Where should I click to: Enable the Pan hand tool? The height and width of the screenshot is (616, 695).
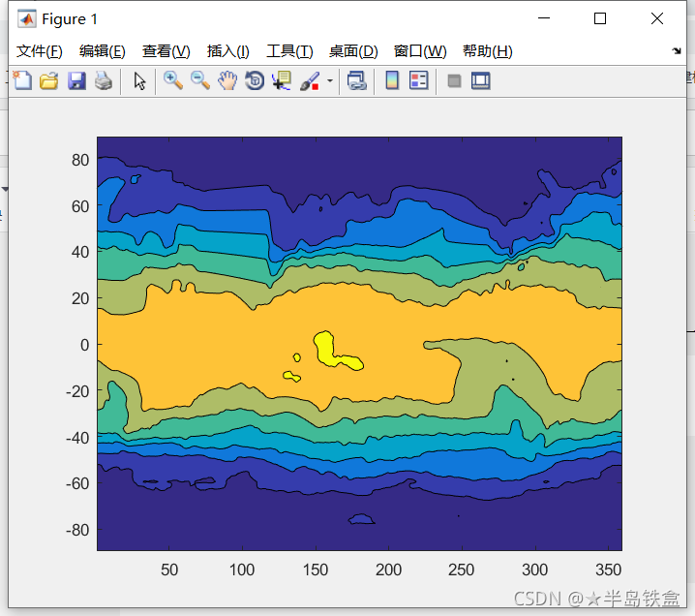[x=227, y=81]
